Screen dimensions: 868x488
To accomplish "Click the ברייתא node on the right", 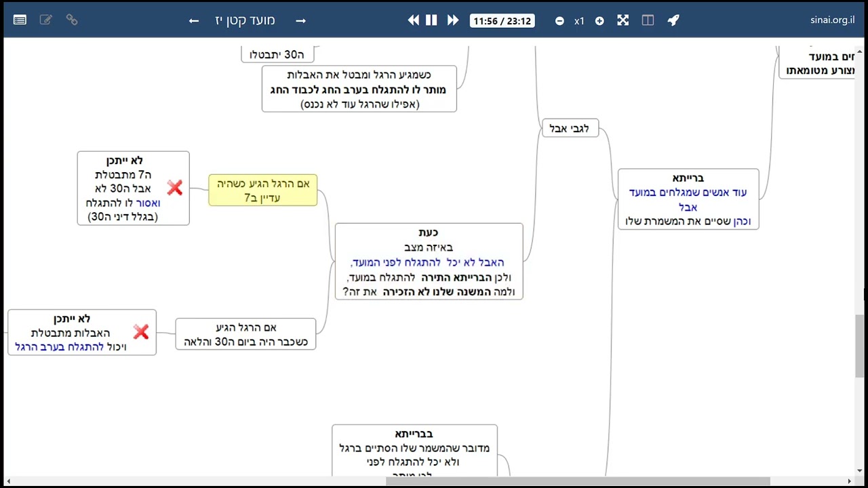I will 688,199.
